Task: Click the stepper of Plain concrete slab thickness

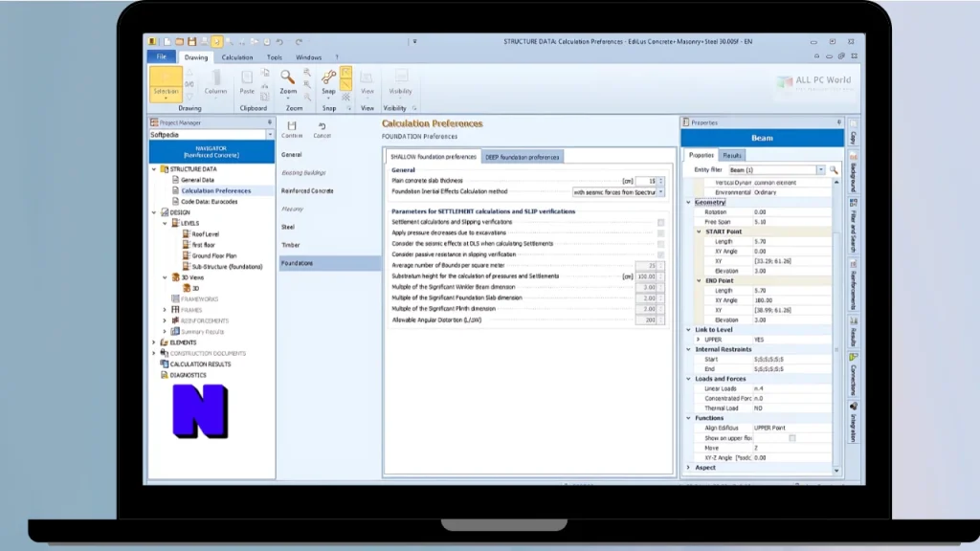Action: pyautogui.click(x=661, y=181)
